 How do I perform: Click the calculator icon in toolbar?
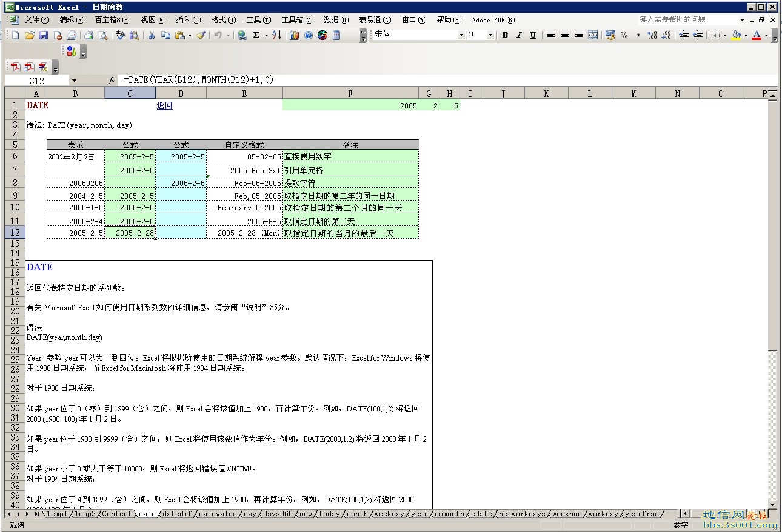tap(336, 35)
